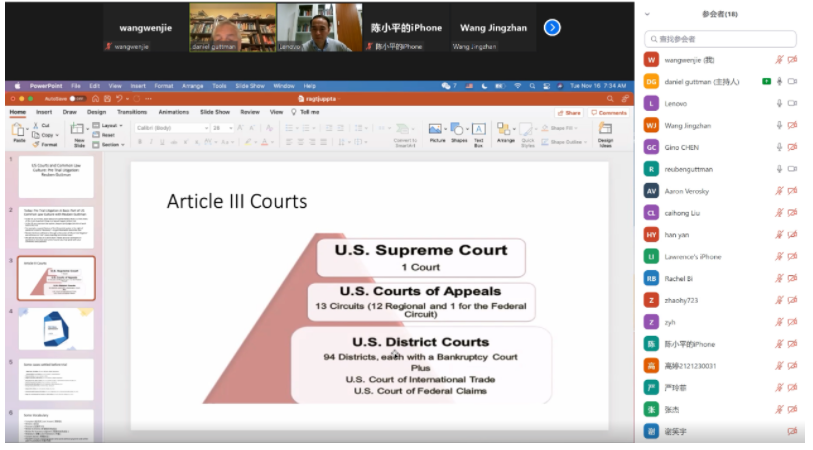Toggle the camera icon for Lenovo
Screen dimensions: 813x450
[792, 103]
